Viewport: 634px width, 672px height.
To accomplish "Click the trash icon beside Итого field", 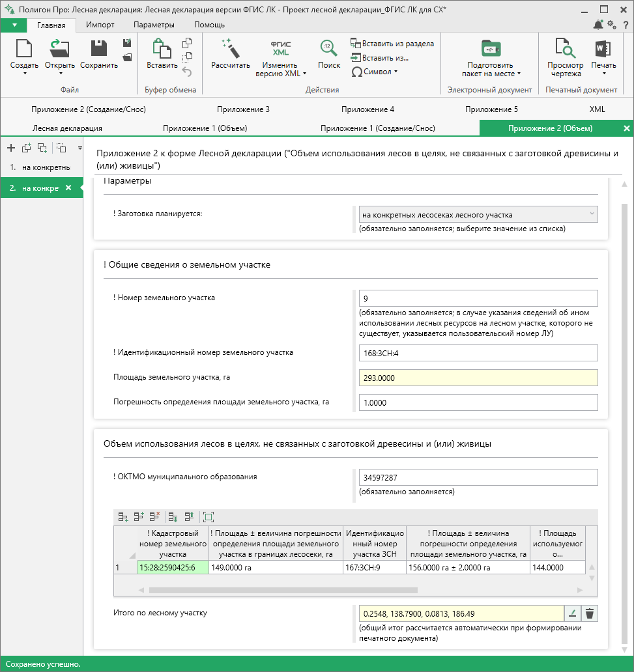I will click(x=590, y=613).
